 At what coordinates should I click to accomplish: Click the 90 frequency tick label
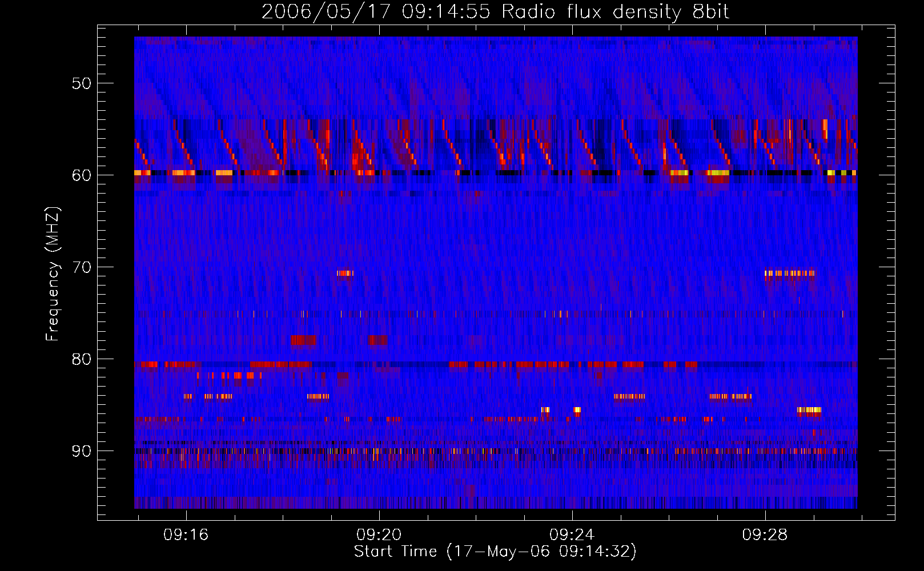pyautogui.click(x=81, y=451)
